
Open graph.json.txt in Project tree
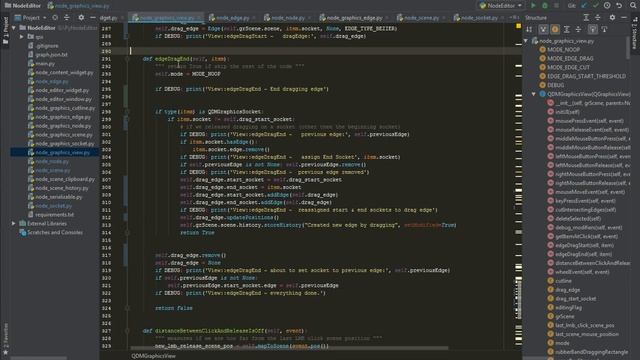coord(51,55)
